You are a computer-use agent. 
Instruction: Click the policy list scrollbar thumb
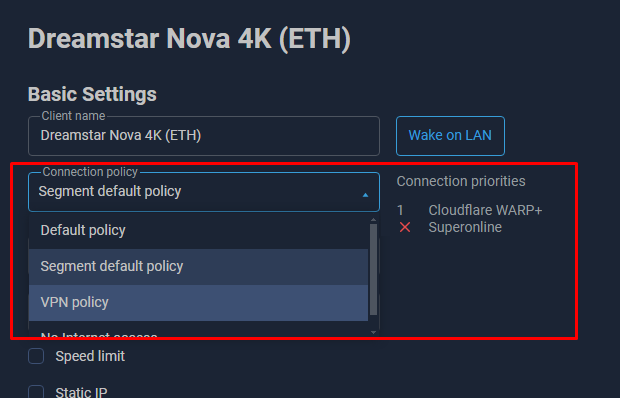point(373,270)
